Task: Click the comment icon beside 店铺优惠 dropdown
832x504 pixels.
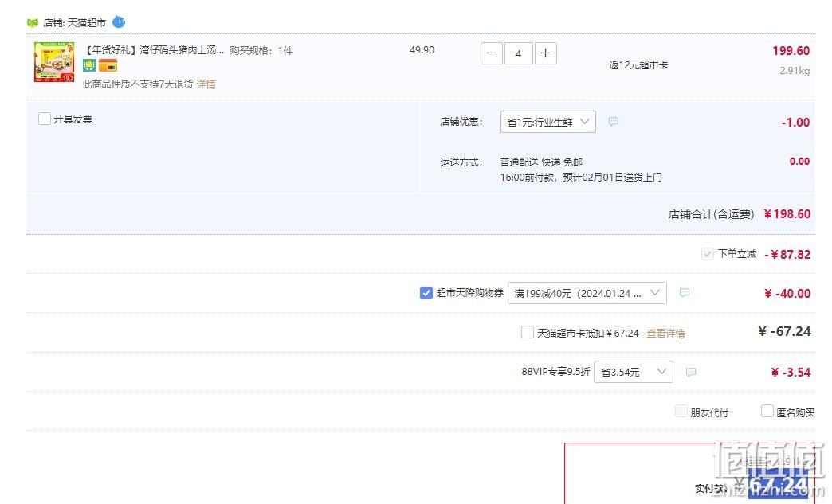Action: 614,121
